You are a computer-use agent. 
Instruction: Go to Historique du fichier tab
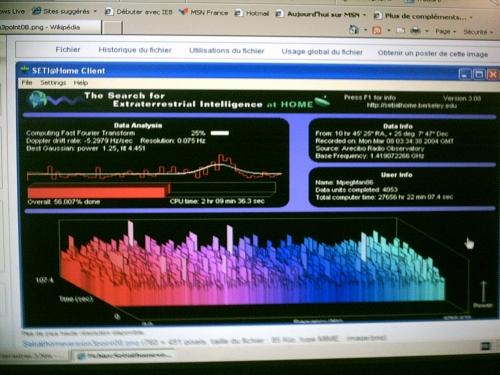[135, 50]
